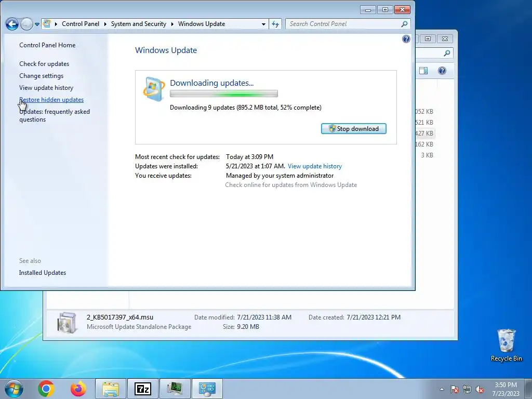The height and width of the screenshot is (399, 532).
Task: Maximize the Windows Update window
Action: click(385, 10)
